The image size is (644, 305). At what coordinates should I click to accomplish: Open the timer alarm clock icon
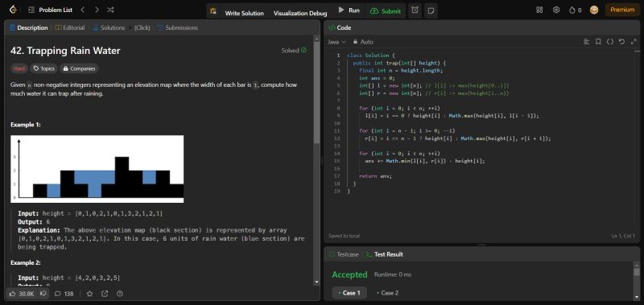coord(415,10)
